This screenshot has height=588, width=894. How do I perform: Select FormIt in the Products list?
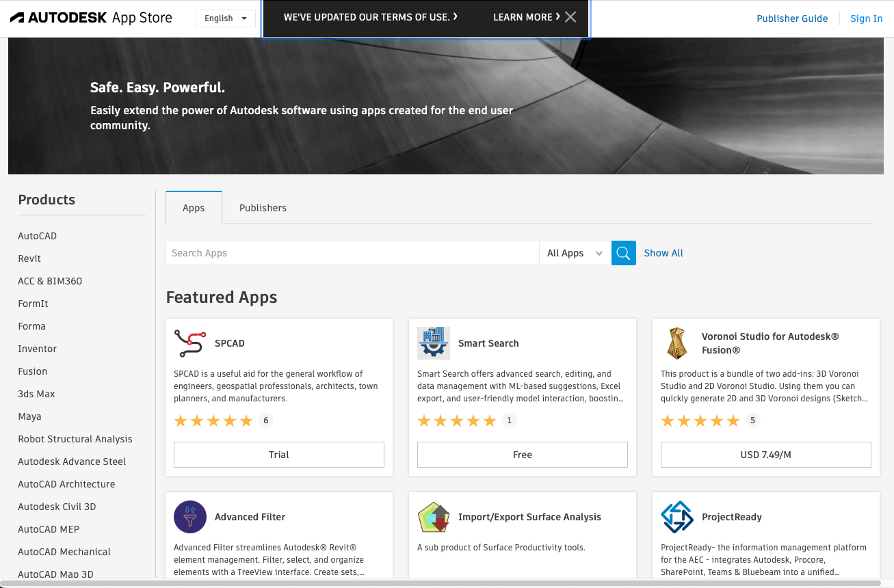tap(33, 304)
